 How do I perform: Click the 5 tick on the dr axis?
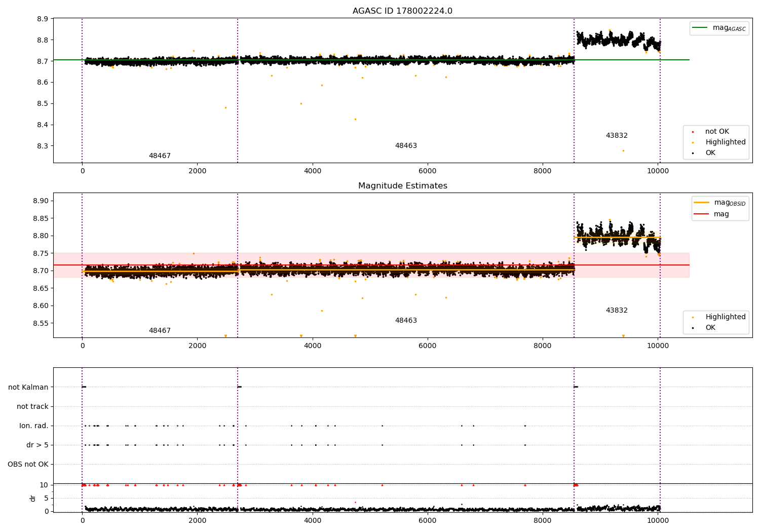click(x=47, y=499)
